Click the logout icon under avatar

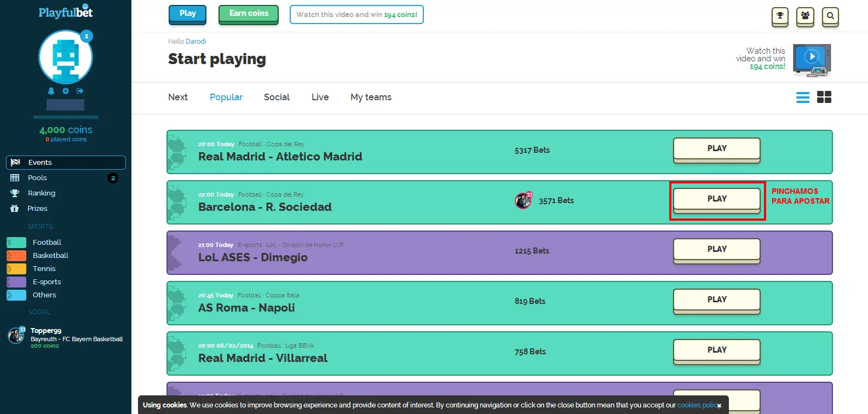click(x=80, y=91)
